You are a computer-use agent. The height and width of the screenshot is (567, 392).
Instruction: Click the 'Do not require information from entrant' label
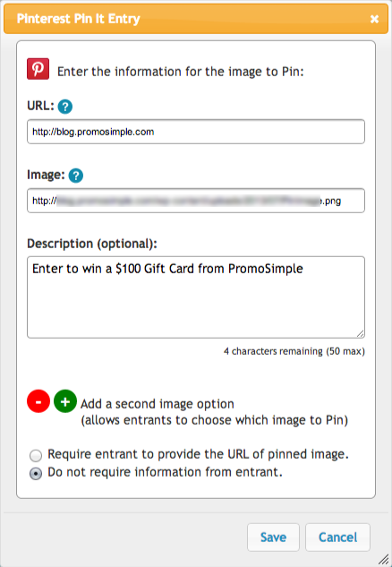[165, 472]
